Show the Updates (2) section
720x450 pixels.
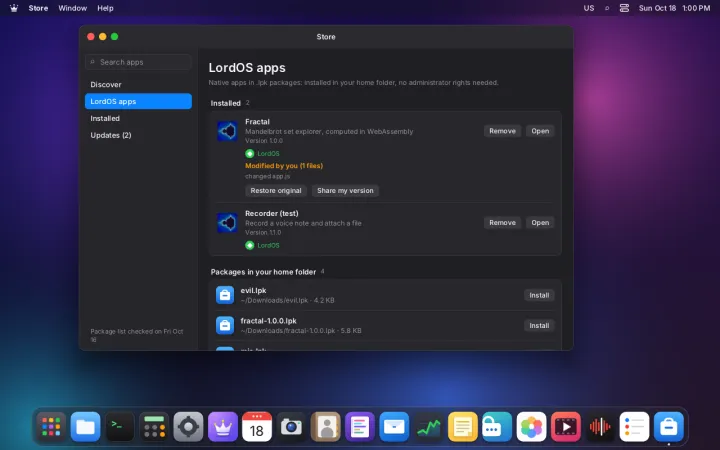click(x=138, y=135)
